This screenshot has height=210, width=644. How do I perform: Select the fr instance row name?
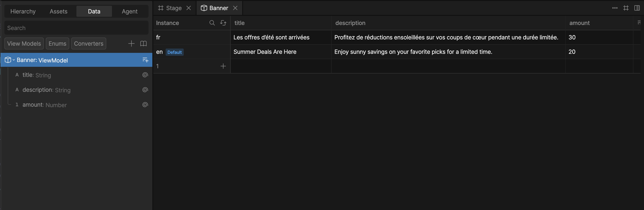coord(158,37)
